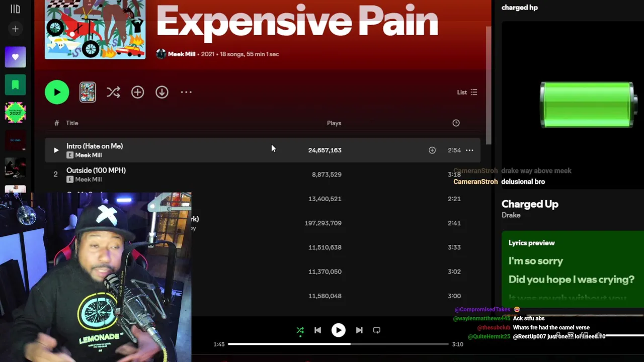This screenshot has width=644, height=362.
Task: Select Intro (Hate on Me) song title
Action: pyautogui.click(x=95, y=146)
